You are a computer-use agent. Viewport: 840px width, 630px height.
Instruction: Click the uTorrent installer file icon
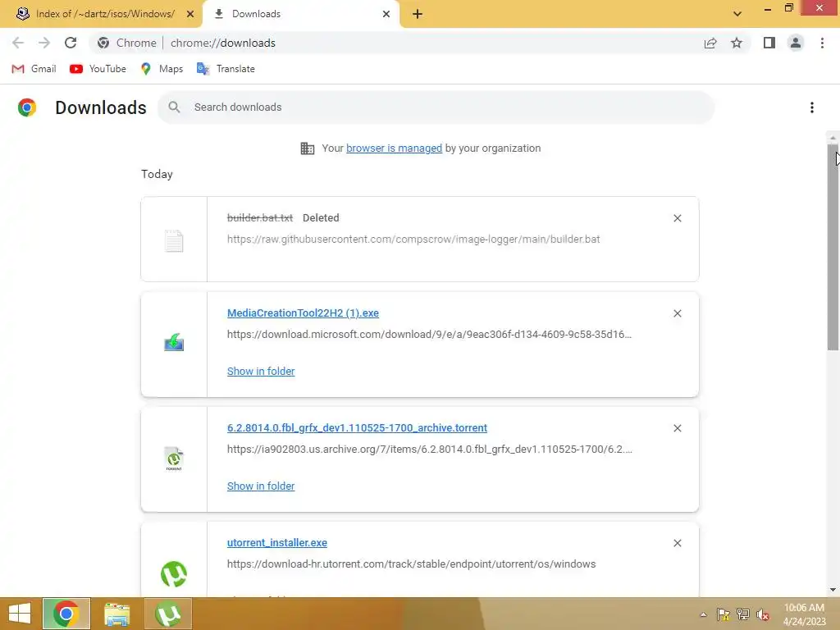174,573
